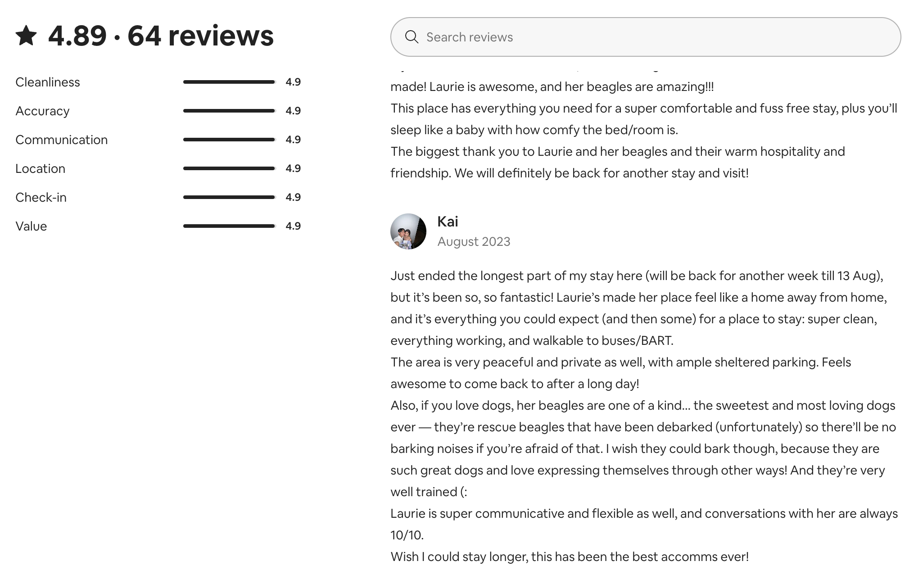
Task: Select the Check-in category label
Action: (x=41, y=197)
